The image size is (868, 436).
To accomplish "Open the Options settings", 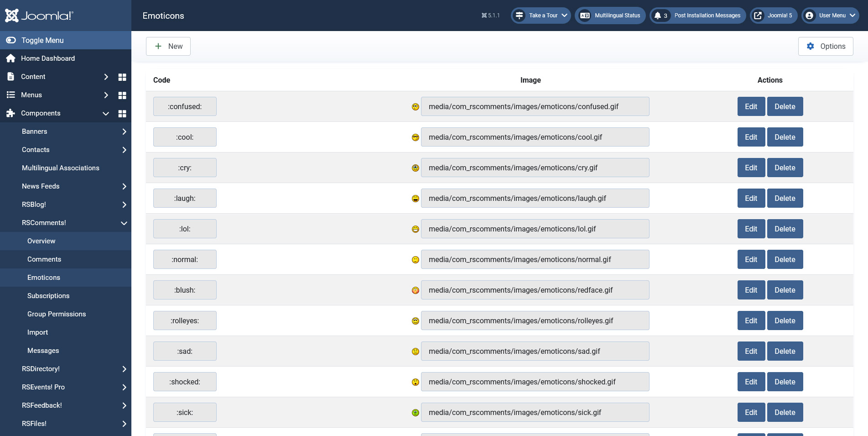I will tap(826, 46).
